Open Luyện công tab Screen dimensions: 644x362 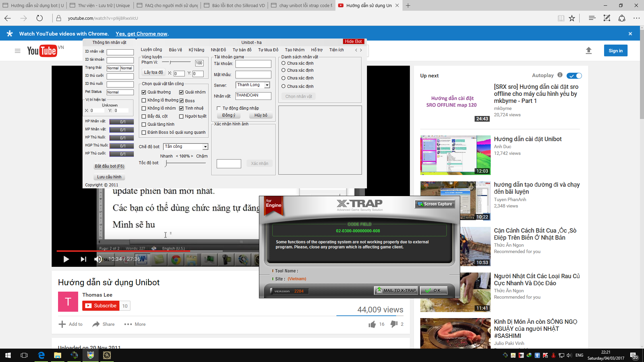151,50
